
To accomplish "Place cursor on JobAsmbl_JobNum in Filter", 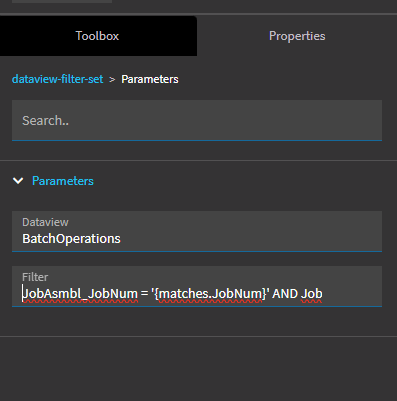I will click(80, 294).
